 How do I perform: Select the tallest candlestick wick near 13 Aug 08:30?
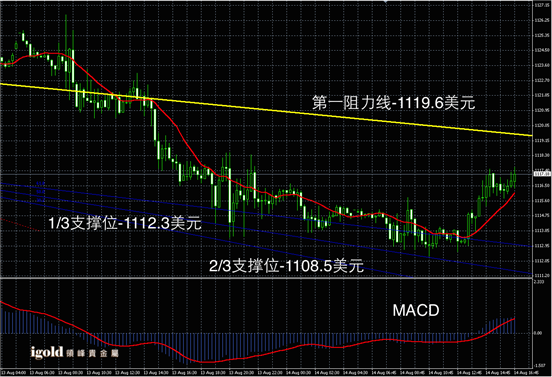point(66,52)
